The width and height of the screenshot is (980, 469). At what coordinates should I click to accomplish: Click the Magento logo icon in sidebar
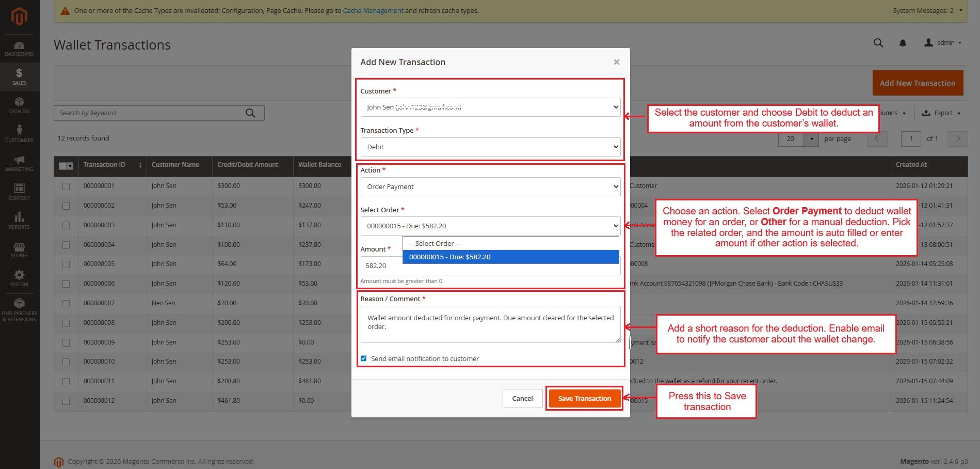point(19,17)
